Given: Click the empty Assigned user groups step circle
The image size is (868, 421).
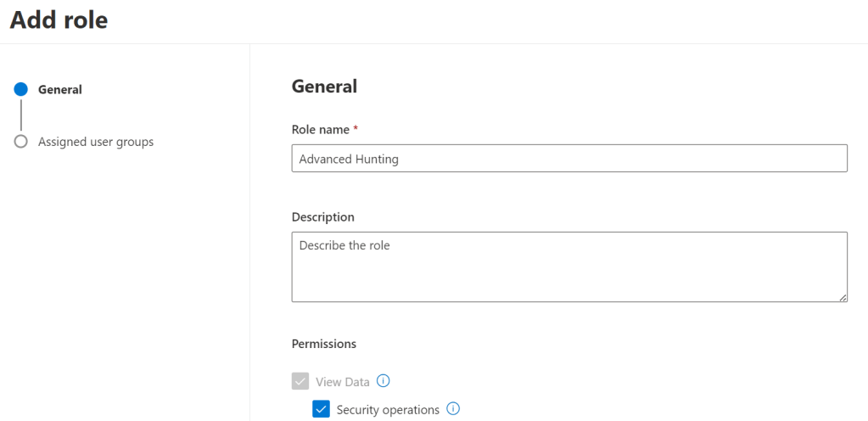Looking at the screenshot, I should [x=21, y=142].
